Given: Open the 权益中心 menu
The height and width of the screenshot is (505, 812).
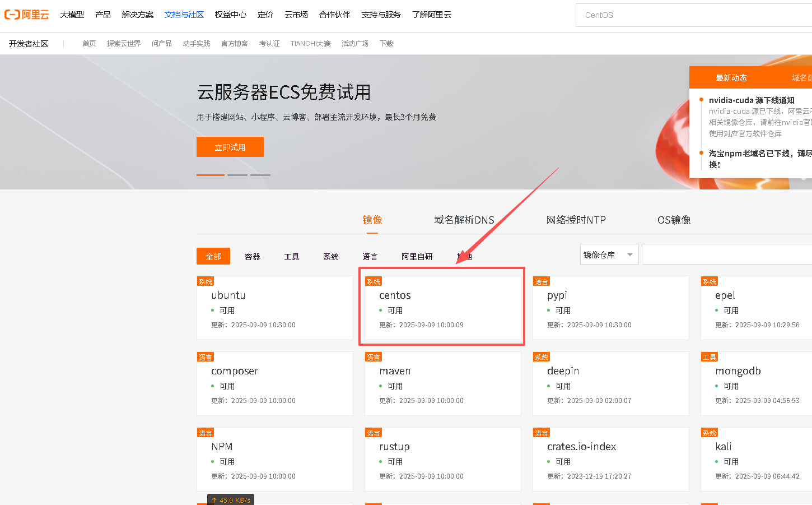Looking at the screenshot, I should pyautogui.click(x=231, y=15).
